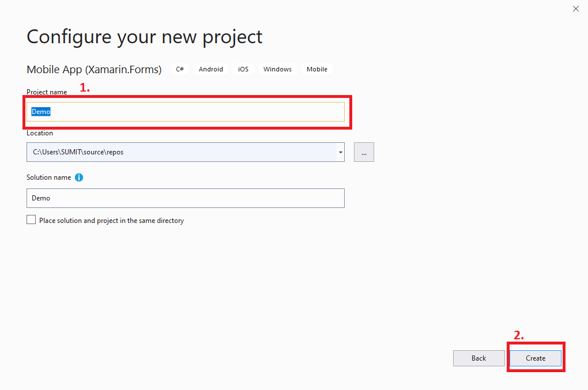The image size is (588, 390).
Task: Click the Windows platform tag
Action: point(277,69)
